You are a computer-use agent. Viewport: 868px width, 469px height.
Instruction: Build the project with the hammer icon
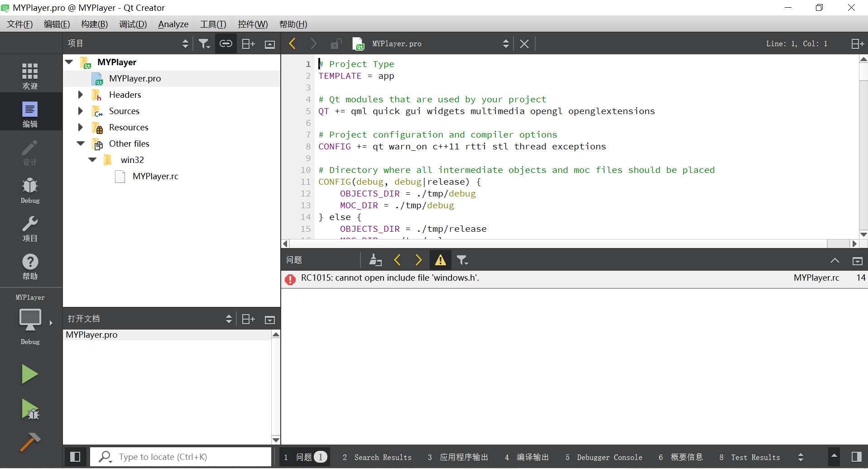click(30, 442)
